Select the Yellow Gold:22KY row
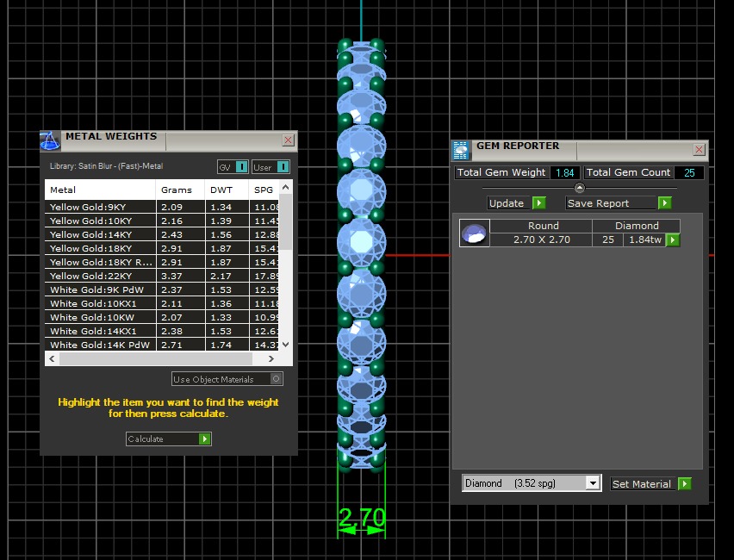The height and width of the screenshot is (560, 734). click(162, 276)
